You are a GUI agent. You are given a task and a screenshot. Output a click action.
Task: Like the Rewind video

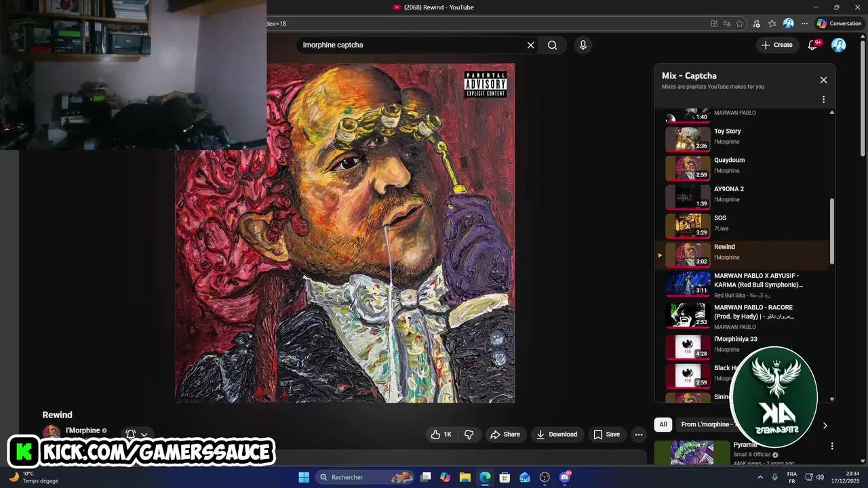441,434
